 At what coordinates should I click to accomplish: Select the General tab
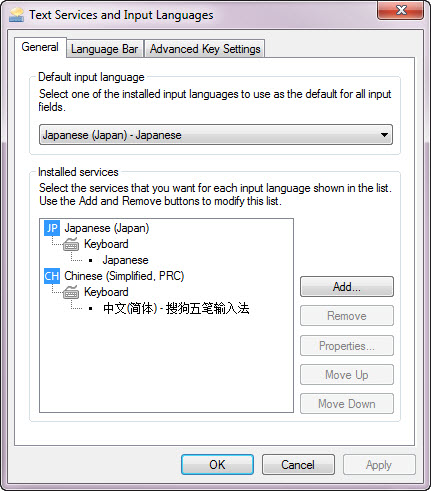point(40,47)
